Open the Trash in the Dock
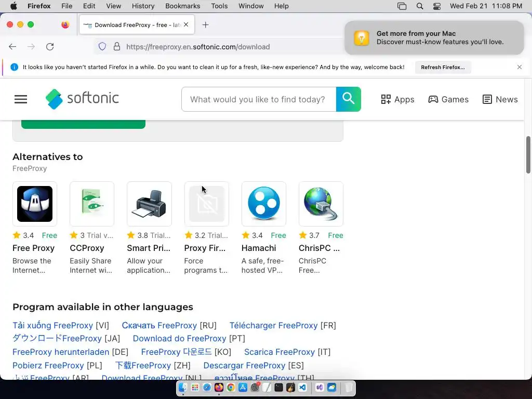Image resolution: width=532 pixels, height=399 pixels. 349,388
